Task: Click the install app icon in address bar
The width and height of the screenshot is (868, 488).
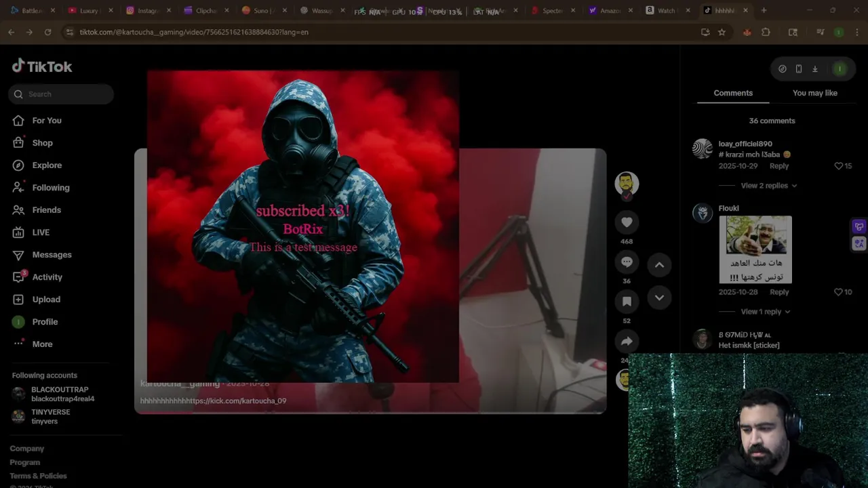Action: [x=705, y=32]
